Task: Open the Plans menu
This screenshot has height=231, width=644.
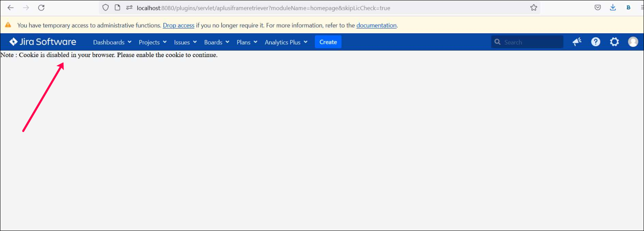Action: 247,42
